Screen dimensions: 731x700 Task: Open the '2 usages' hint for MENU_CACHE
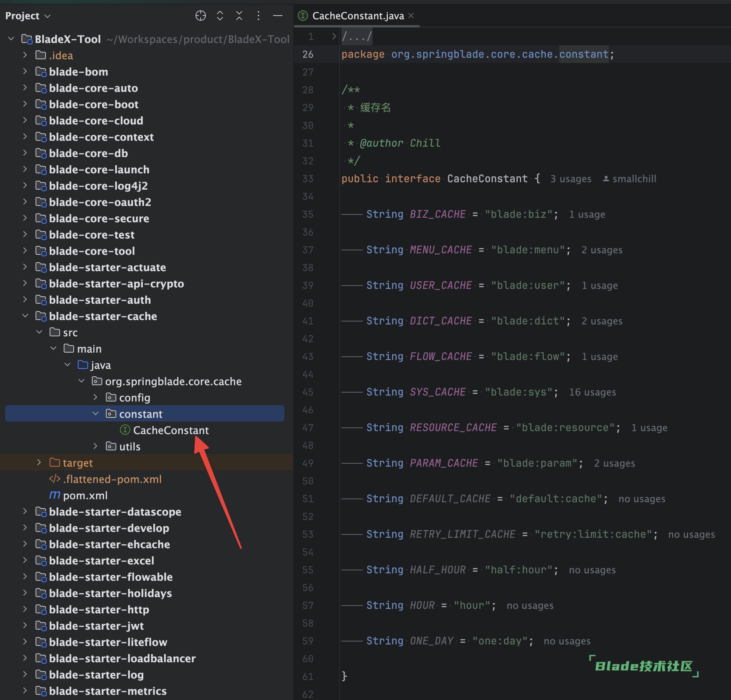coord(602,250)
